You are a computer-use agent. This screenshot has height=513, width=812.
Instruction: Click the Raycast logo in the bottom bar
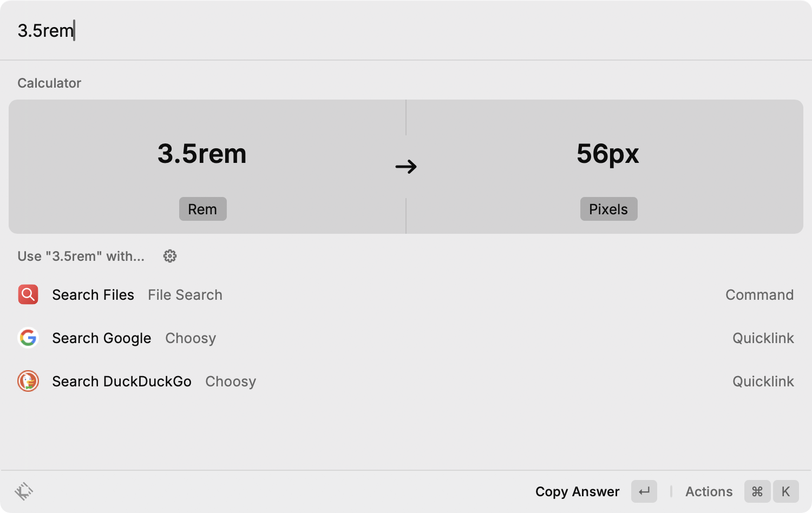[x=24, y=491]
